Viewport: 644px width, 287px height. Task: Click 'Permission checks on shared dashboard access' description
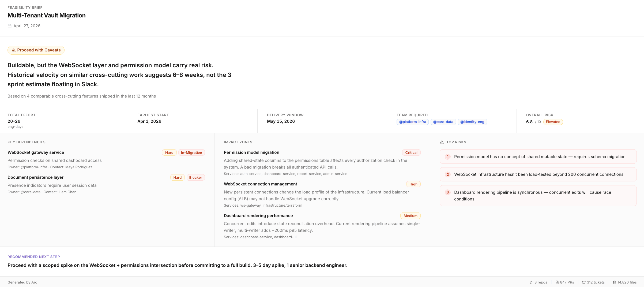pos(55,161)
